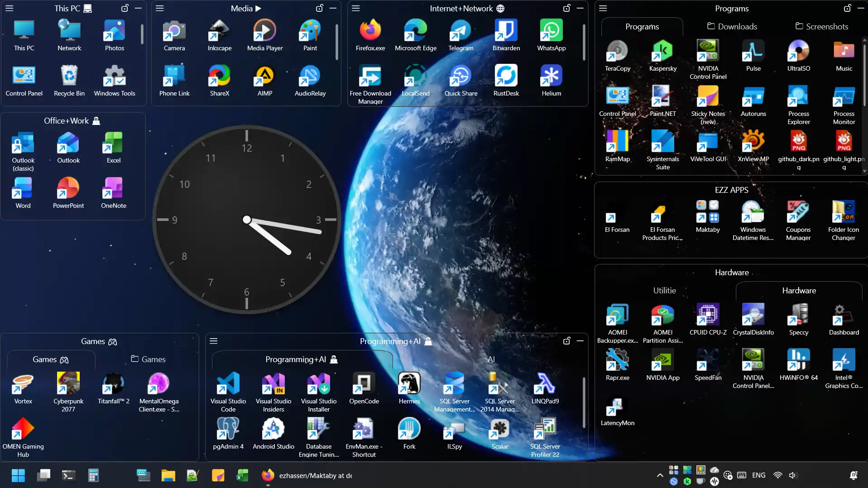The image size is (868, 488).
Task: Show hidden system tray icons chevron
Action: click(x=660, y=475)
